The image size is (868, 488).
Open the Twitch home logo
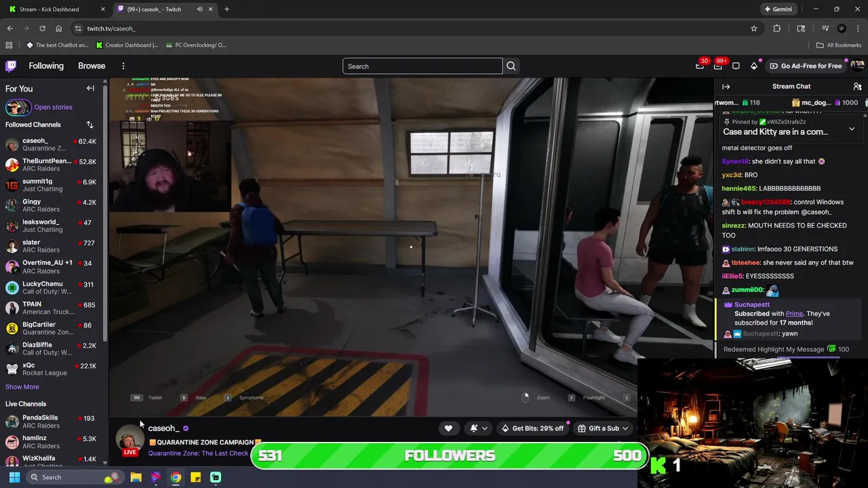[11, 66]
